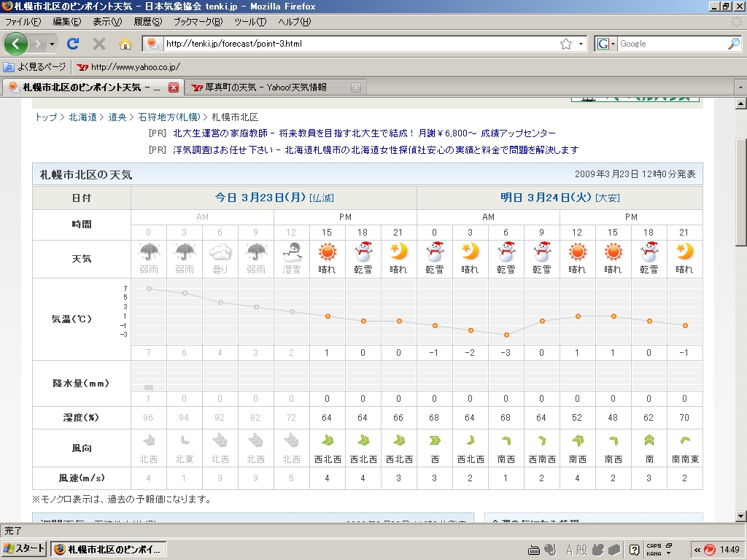
Task: Click the URL field showing tenki.jp/forecast/point-3.html
Action: coord(361,44)
